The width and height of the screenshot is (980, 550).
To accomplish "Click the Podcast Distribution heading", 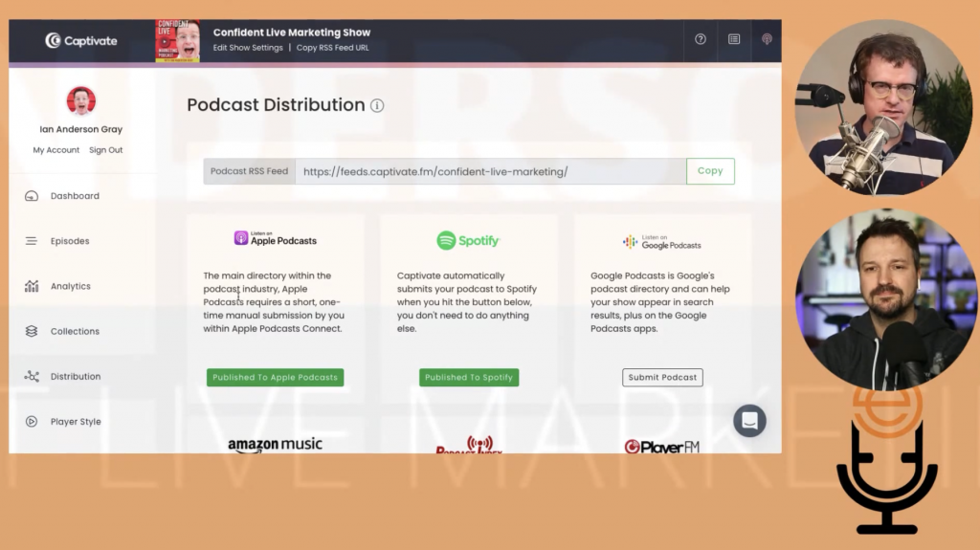I will 276,105.
